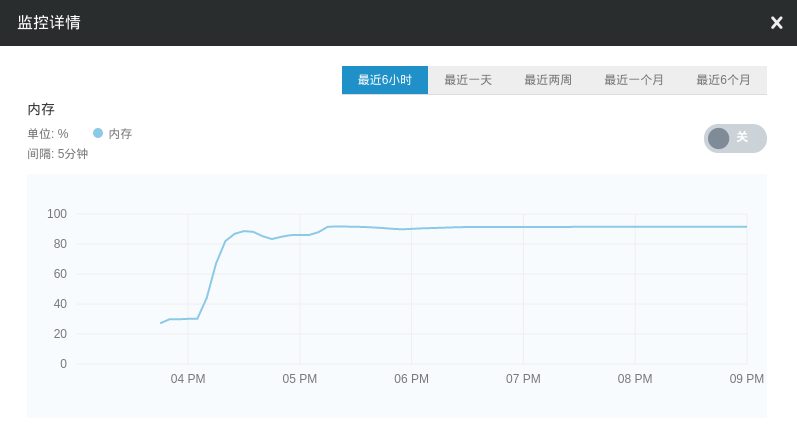Click the 单位: % label

(48, 134)
